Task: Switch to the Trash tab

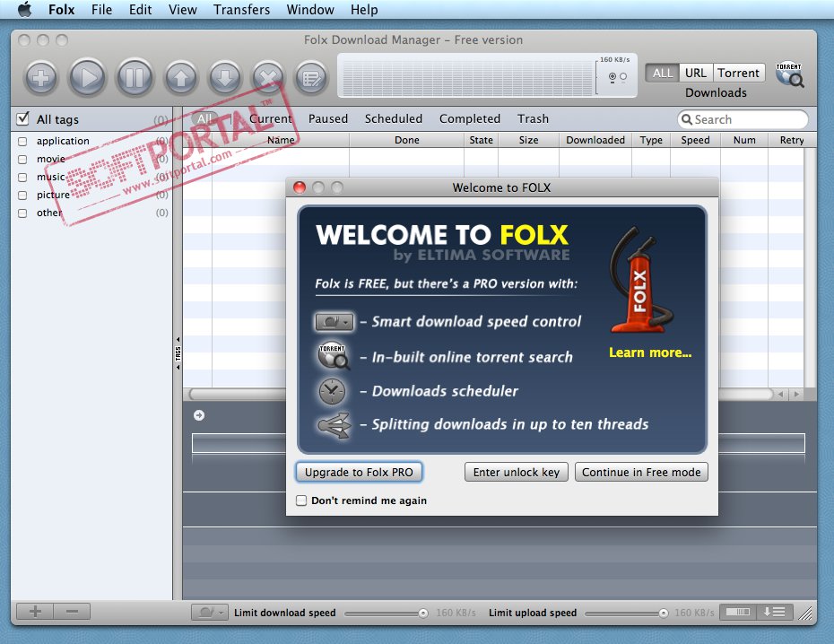Action: (533, 118)
